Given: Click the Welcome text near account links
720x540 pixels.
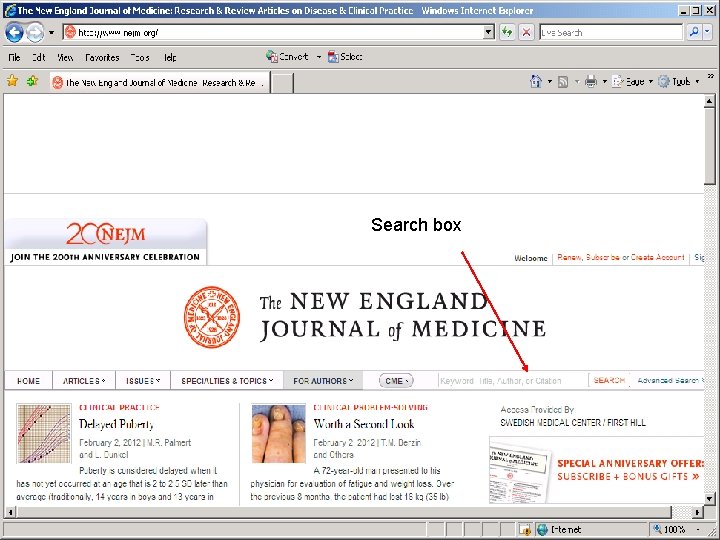Looking at the screenshot, I should 530,258.
